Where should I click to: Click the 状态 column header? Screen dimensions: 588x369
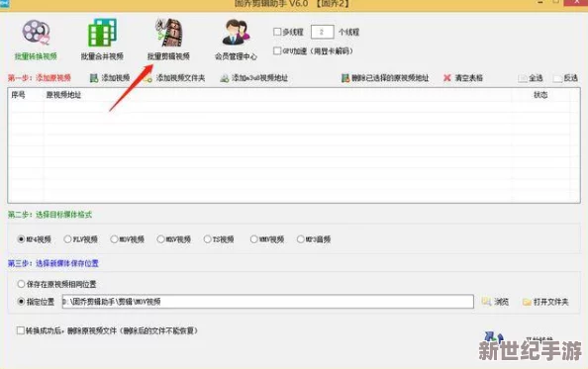point(540,95)
